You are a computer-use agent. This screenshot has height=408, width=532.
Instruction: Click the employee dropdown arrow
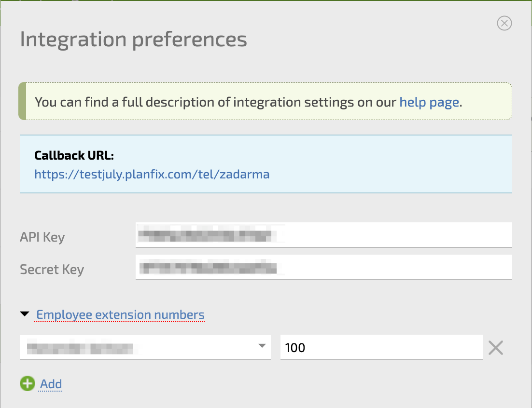click(x=262, y=346)
